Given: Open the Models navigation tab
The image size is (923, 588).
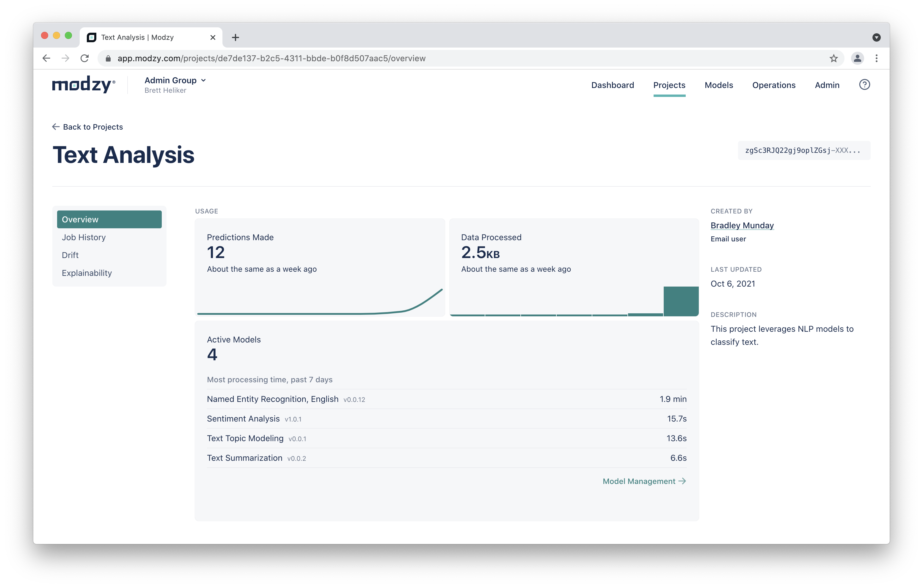Looking at the screenshot, I should point(718,85).
